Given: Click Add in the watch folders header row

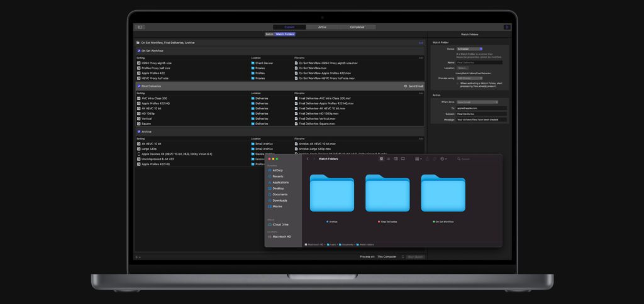Looking at the screenshot, I should coord(421,43).
